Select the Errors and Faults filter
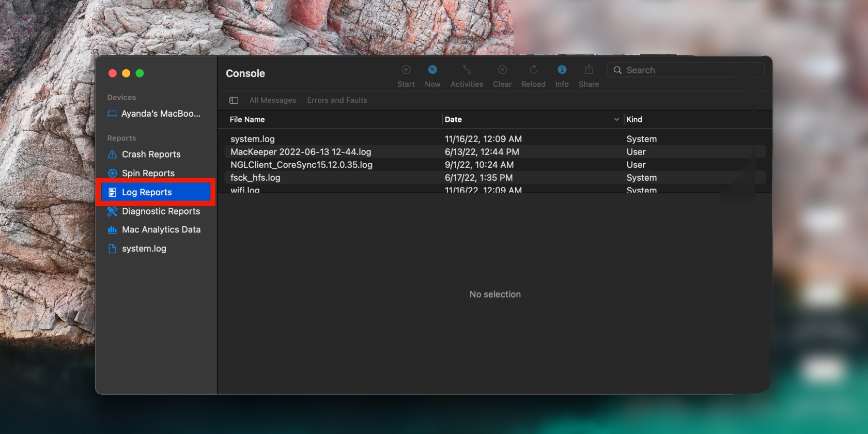The image size is (868, 434). coord(337,100)
